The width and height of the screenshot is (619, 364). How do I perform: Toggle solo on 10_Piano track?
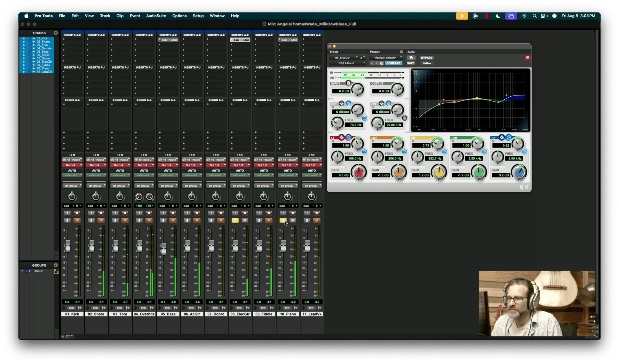[x=283, y=220]
